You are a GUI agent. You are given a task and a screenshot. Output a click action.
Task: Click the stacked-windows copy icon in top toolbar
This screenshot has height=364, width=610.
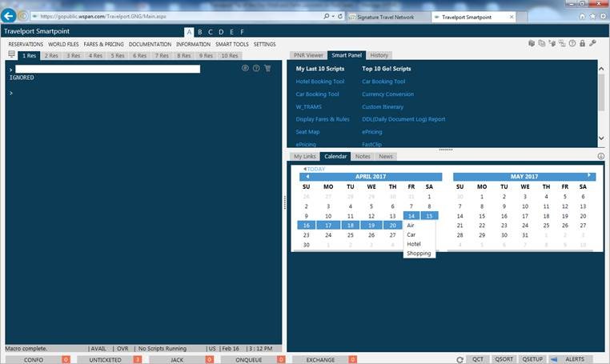[x=541, y=43]
